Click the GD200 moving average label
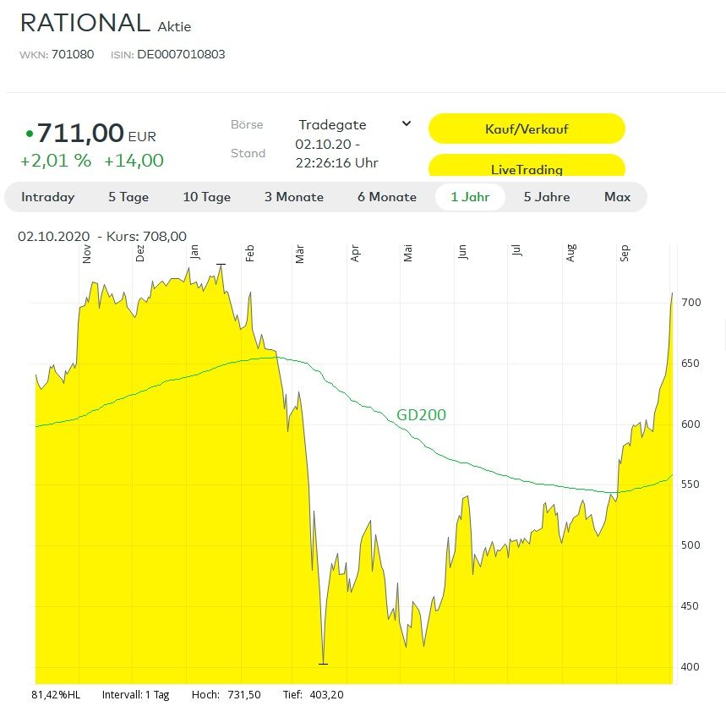Screen dimensions: 726x728 coord(421,415)
